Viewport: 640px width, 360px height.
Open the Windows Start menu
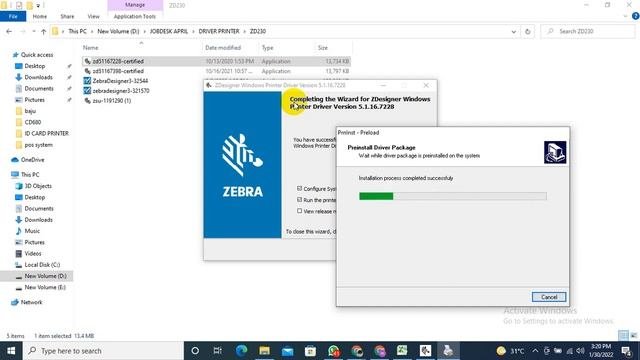tap(11, 351)
